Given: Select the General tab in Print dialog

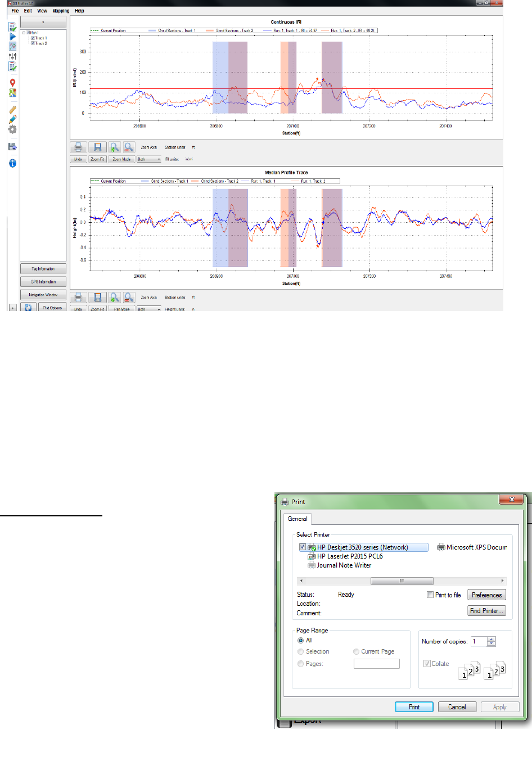Looking at the screenshot, I should point(297,519).
